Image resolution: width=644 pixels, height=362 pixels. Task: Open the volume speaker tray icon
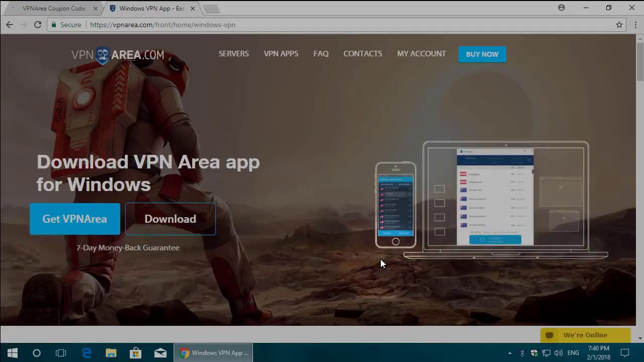[558, 353]
